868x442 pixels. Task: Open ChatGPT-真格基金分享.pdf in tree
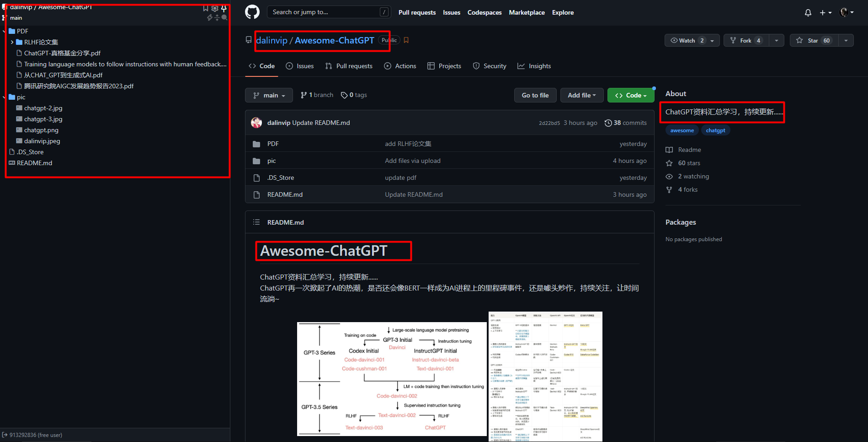[x=62, y=53]
